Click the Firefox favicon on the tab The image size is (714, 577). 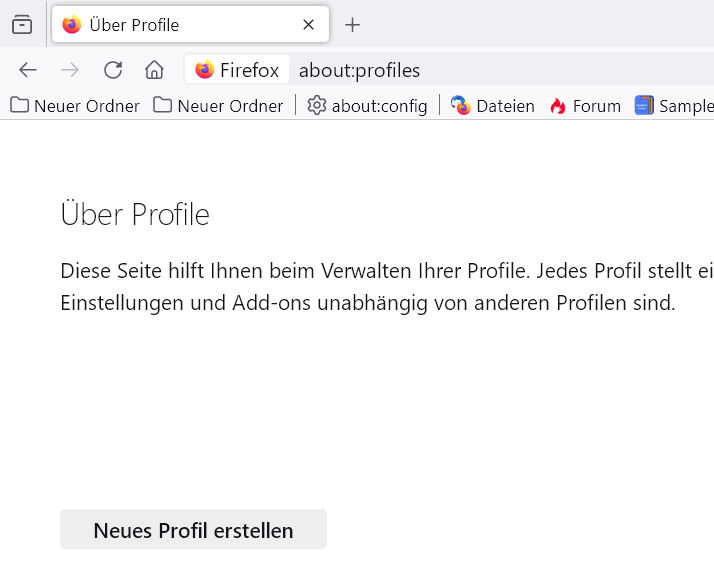click(x=71, y=25)
